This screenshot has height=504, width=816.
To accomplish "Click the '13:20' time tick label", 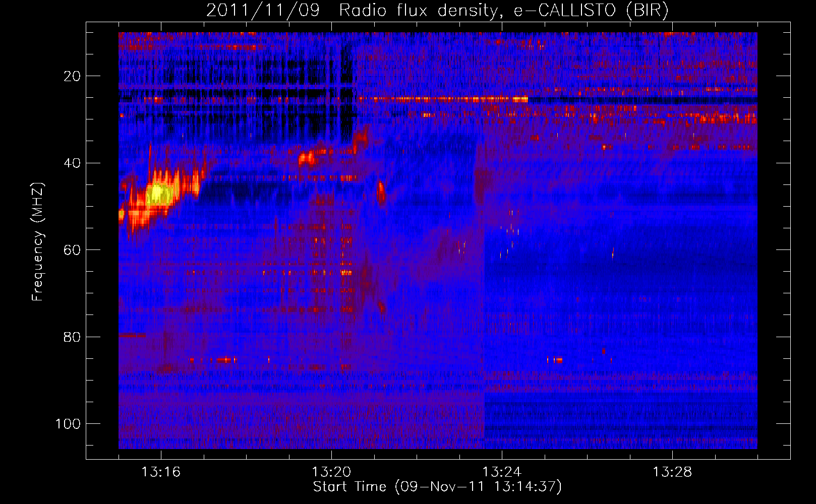I will (x=331, y=472).
